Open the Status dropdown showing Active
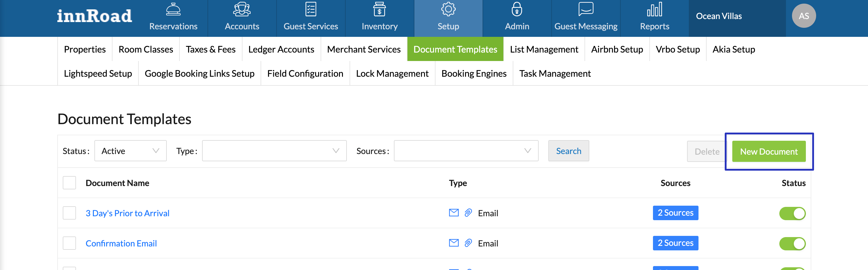 [130, 151]
